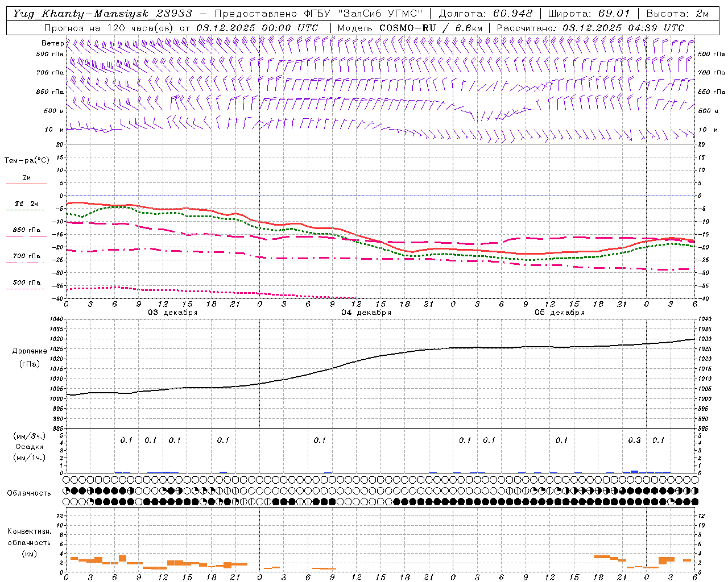
Task: Click the Широта: 69.01 value
Action: 589,14
